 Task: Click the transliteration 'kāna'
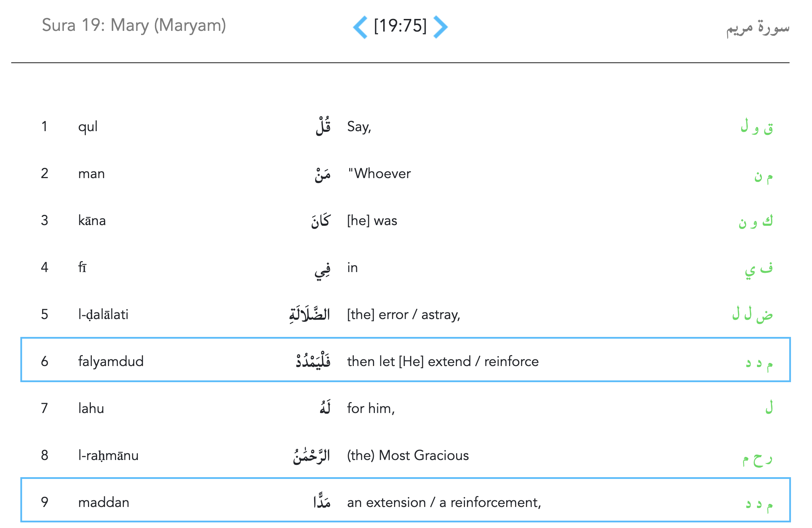tap(92, 221)
